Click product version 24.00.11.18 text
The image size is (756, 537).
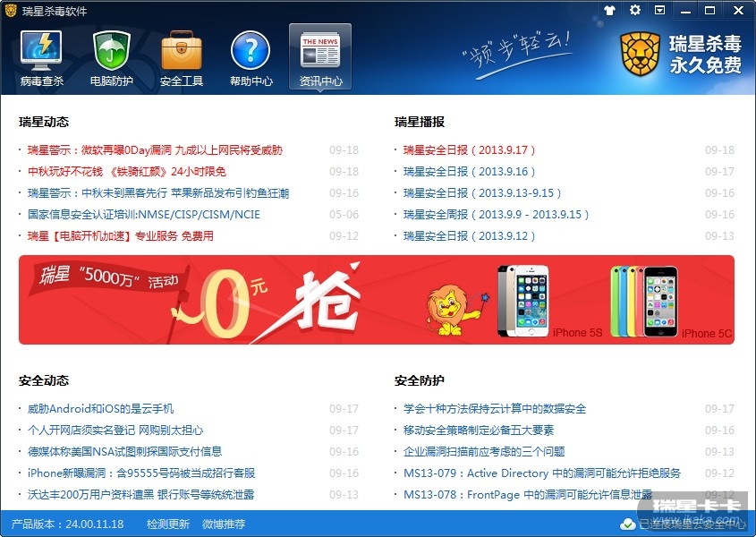[67, 524]
